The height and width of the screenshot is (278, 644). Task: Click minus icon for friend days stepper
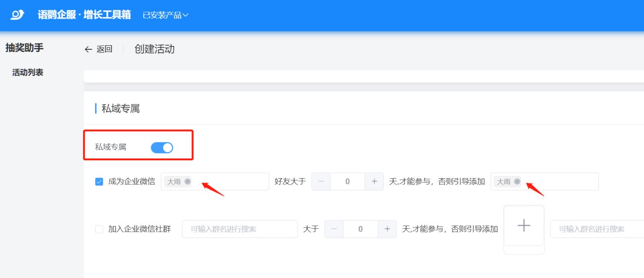pyautogui.click(x=321, y=181)
